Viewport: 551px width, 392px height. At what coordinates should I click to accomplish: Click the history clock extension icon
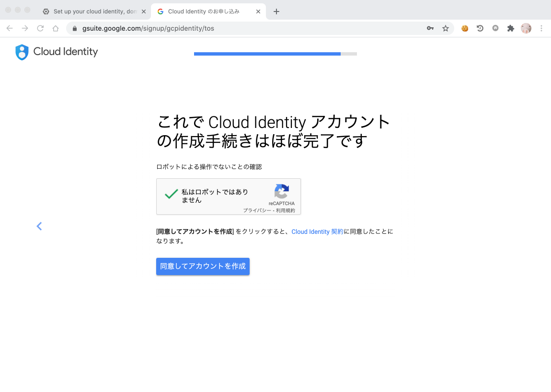[480, 28]
